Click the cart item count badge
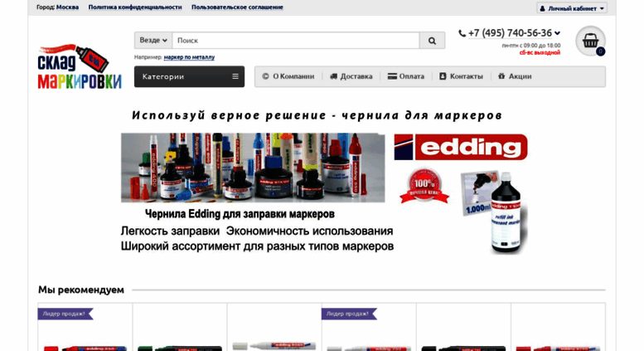644x351 pixels. click(600, 51)
